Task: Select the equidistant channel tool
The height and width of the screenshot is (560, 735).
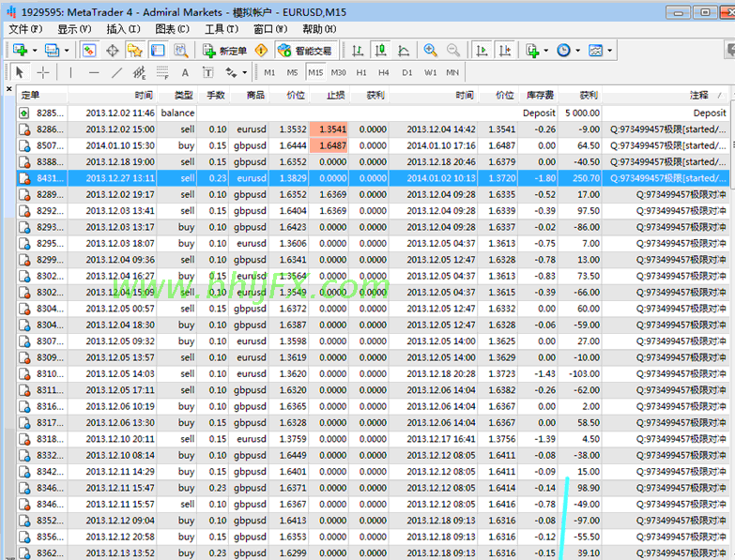Action: click(140, 72)
